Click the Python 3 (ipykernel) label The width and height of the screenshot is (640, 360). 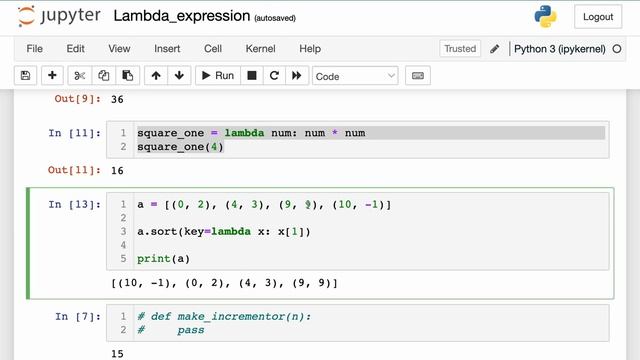coord(560,49)
